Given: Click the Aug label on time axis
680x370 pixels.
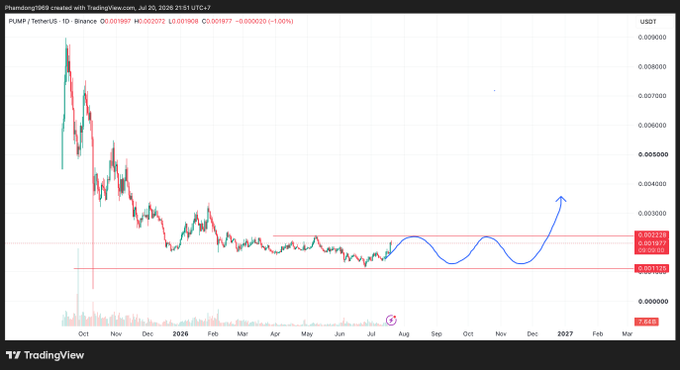Looking at the screenshot, I should [404, 334].
